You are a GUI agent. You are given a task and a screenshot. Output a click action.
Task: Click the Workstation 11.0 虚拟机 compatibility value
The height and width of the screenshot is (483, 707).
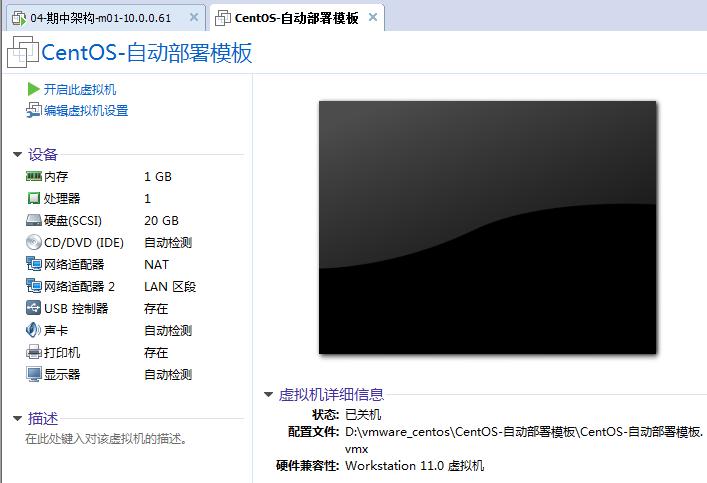pyautogui.click(x=414, y=465)
